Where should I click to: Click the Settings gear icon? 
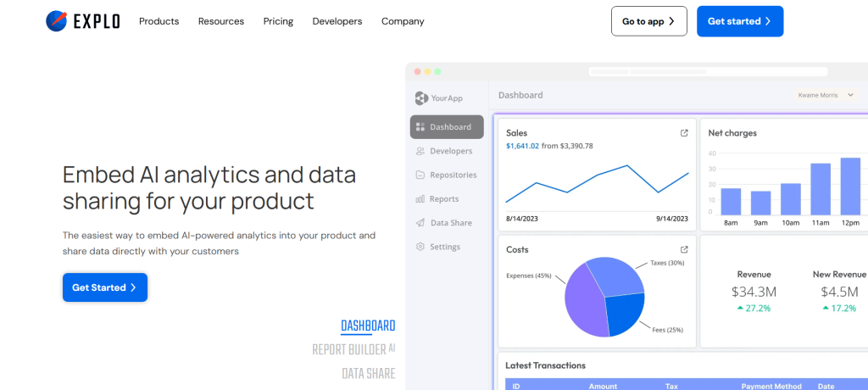(420, 247)
